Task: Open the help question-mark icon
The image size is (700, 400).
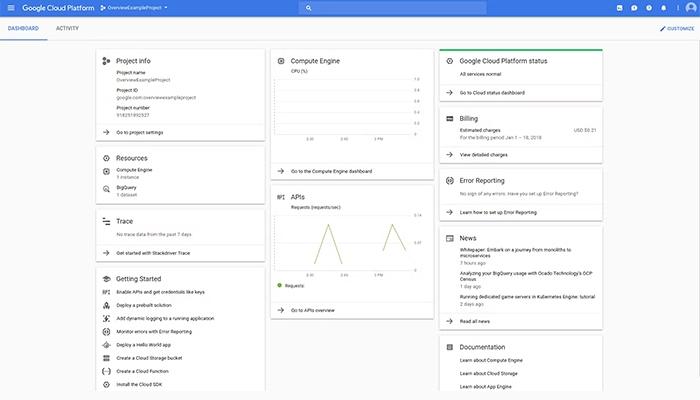Action: click(x=649, y=8)
